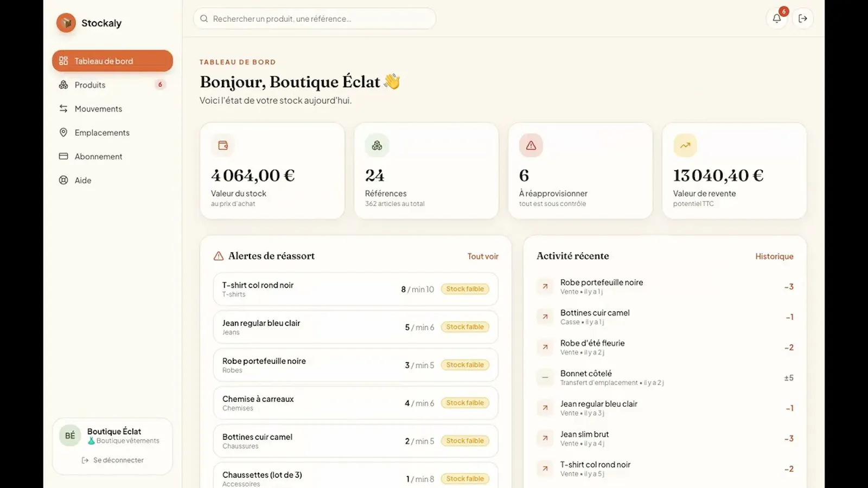Click the Robe d'été fleurie activity entry
Viewport: 868px width, 488px height.
point(665,347)
